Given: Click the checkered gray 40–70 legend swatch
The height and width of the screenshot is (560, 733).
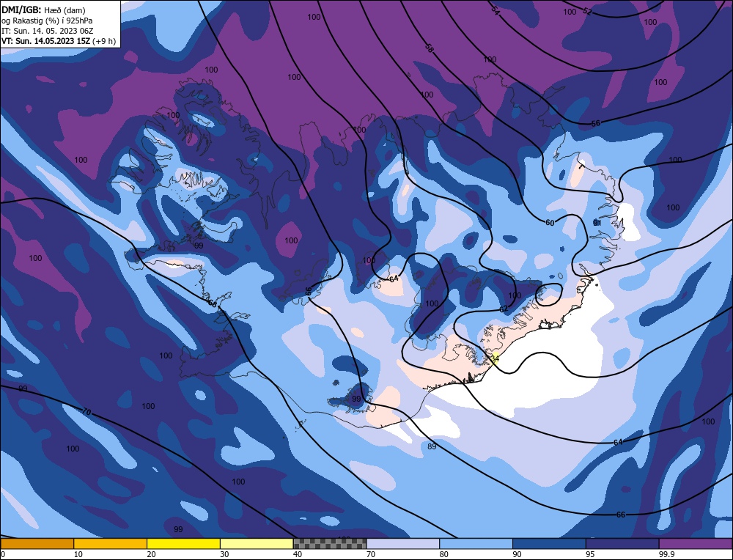Looking at the screenshot, I should coord(330,543).
